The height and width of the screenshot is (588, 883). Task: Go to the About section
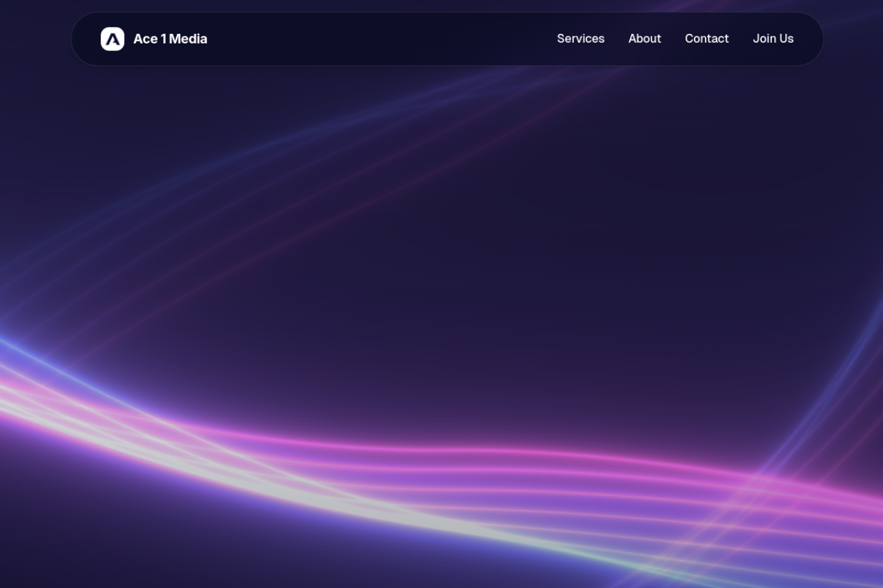(644, 39)
